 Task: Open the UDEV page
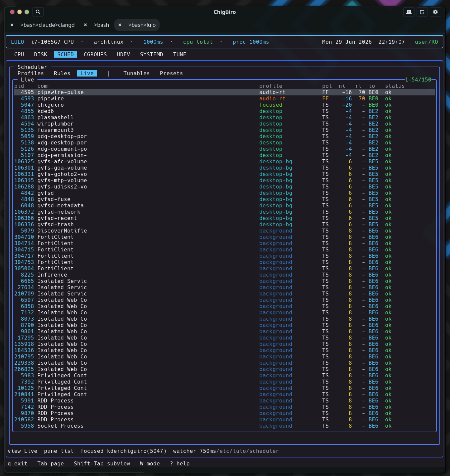(x=124, y=54)
